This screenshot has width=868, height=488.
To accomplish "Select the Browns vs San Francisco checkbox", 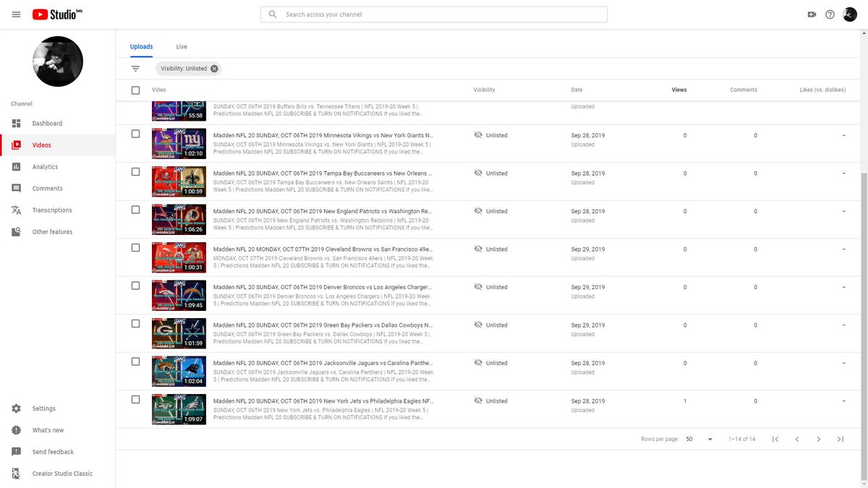I will pos(135,247).
